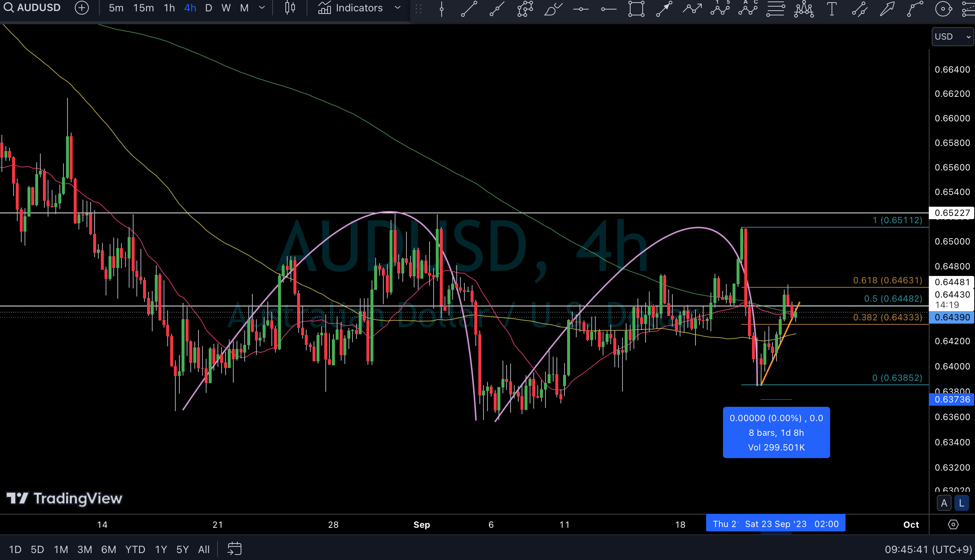Pick the Fib retracement lines tool

tap(775, 8)
